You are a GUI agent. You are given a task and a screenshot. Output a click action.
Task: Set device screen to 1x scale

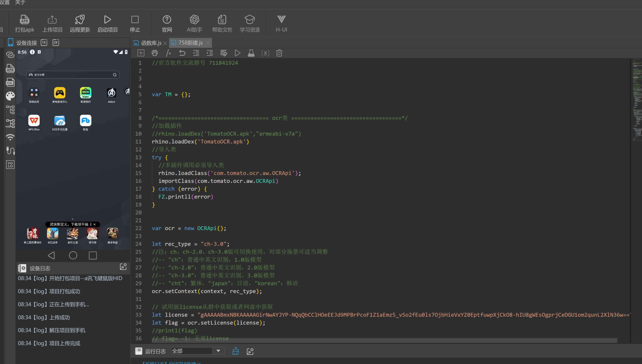tap(44, 43)
